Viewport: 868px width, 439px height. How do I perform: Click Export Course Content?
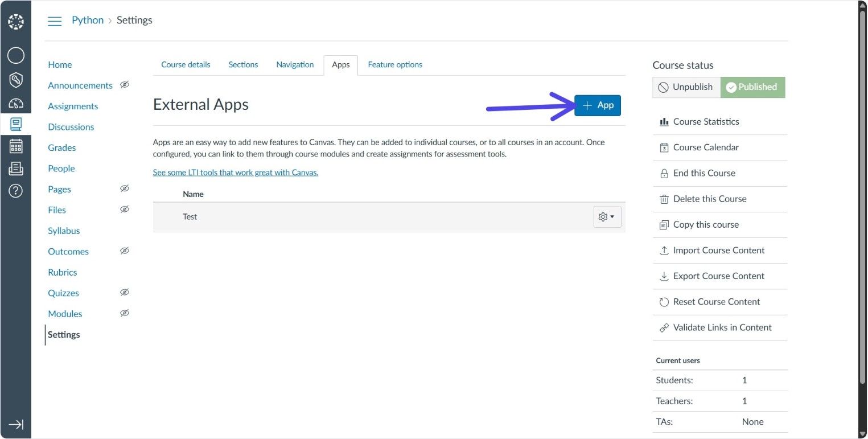click(720, 276)
